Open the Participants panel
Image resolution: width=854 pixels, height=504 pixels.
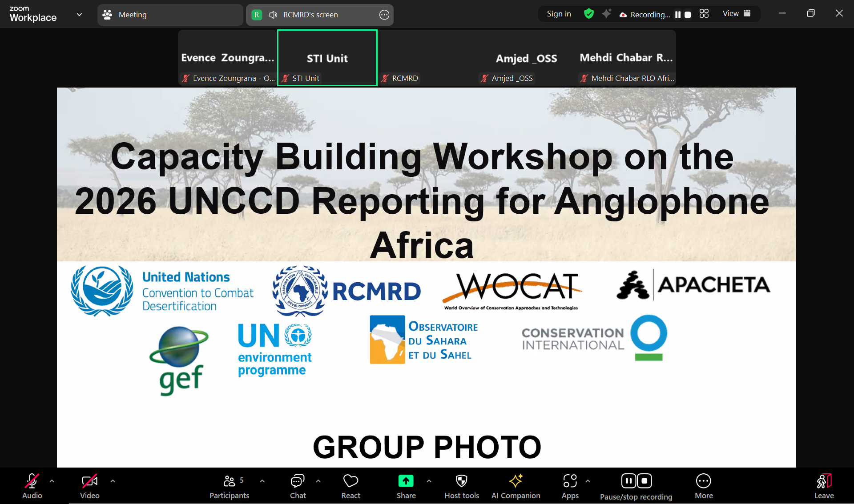pos(229,486)
